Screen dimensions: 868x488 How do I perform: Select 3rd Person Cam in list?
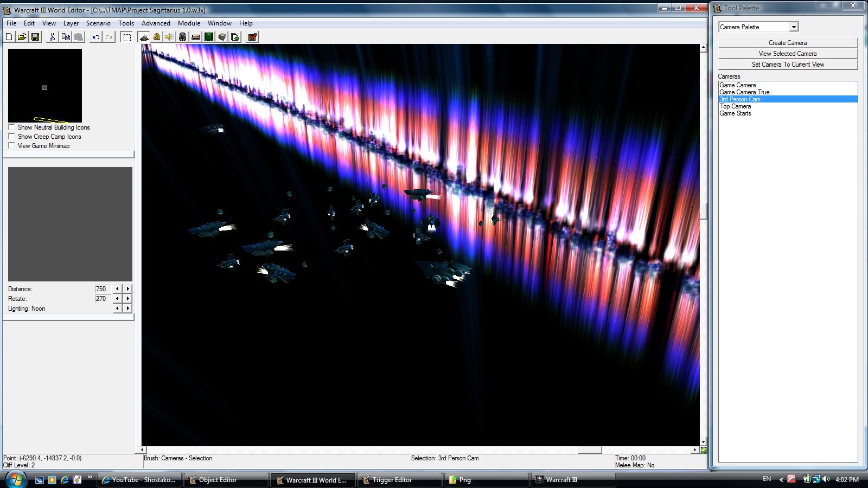coord(788,99)
